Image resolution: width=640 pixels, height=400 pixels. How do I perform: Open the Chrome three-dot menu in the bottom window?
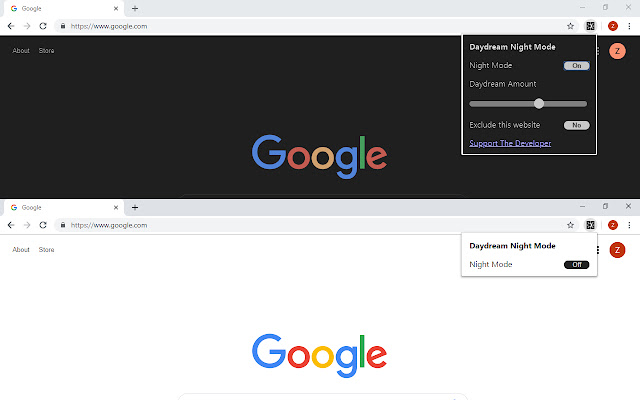(629, 225)
